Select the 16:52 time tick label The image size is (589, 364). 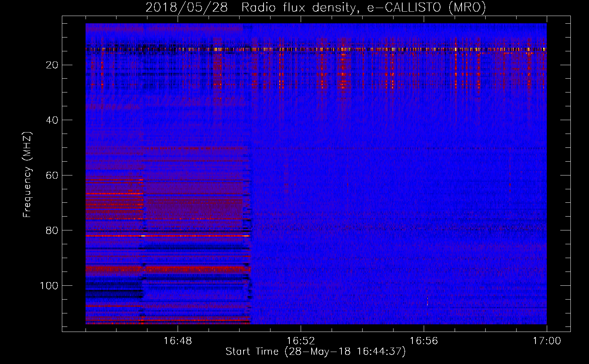tap(301, 341)
